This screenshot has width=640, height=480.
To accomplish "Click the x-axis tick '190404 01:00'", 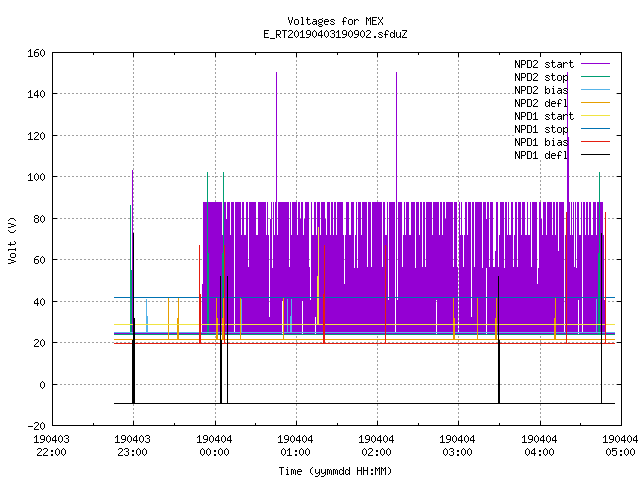I will [x=295, y=446].
